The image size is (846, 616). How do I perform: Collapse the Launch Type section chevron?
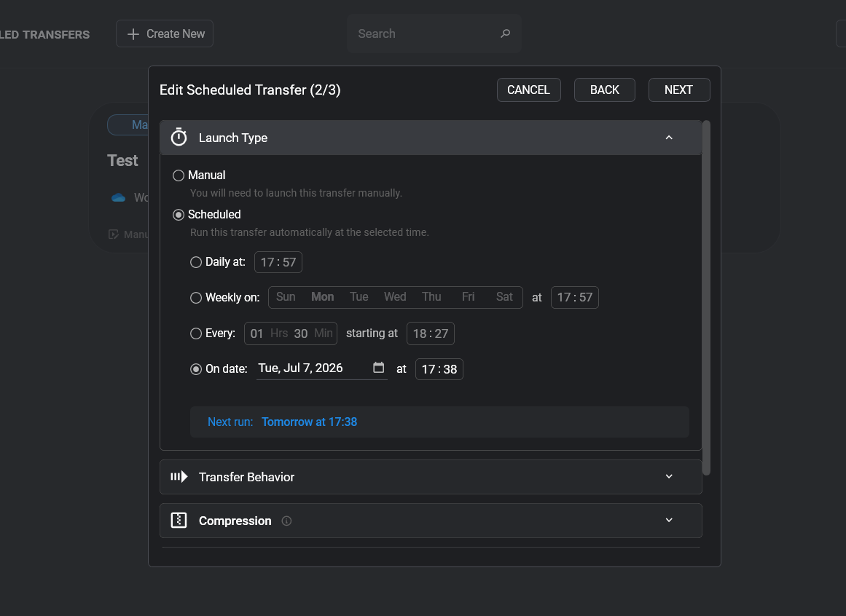(669, 138)
